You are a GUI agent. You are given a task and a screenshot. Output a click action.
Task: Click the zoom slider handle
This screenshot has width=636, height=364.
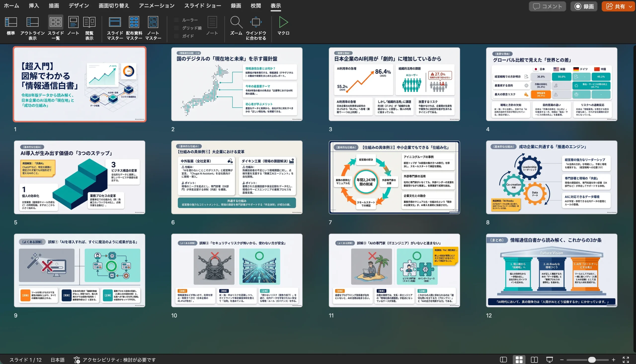(x=592, y=360)
